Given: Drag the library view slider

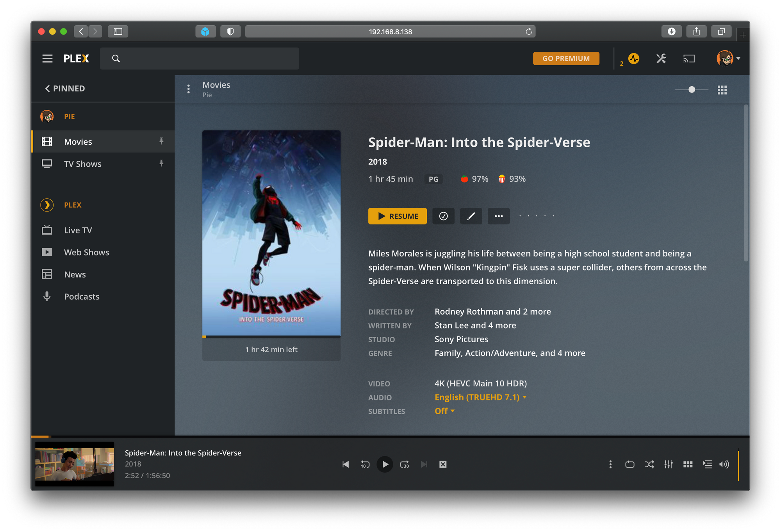Looking at the screenshot, I should point(692,89).
